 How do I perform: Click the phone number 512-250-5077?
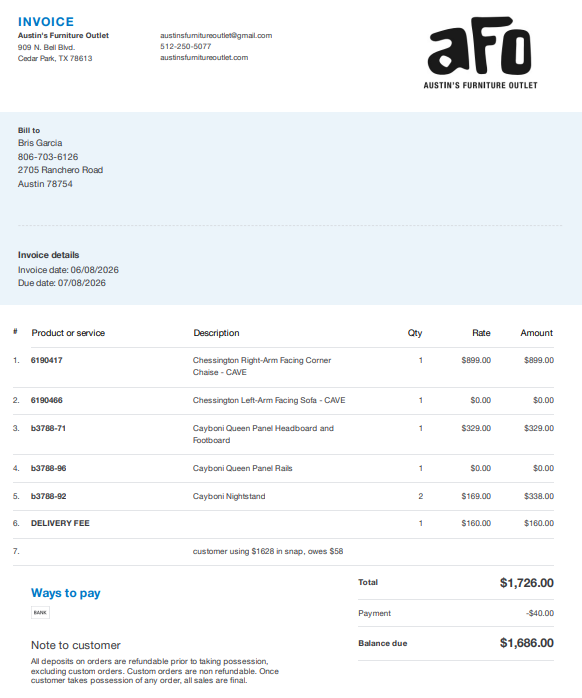[186, 46]
